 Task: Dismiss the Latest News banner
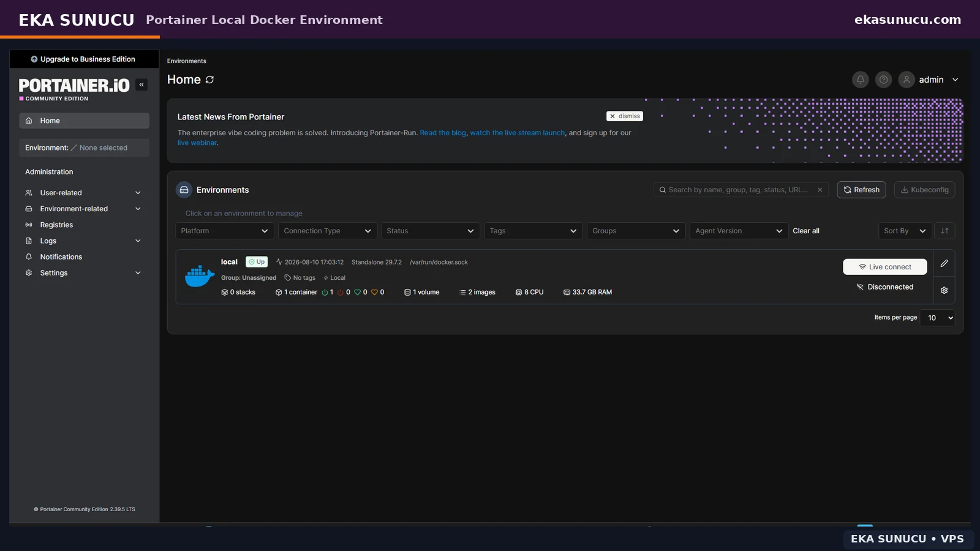(625, 116)
